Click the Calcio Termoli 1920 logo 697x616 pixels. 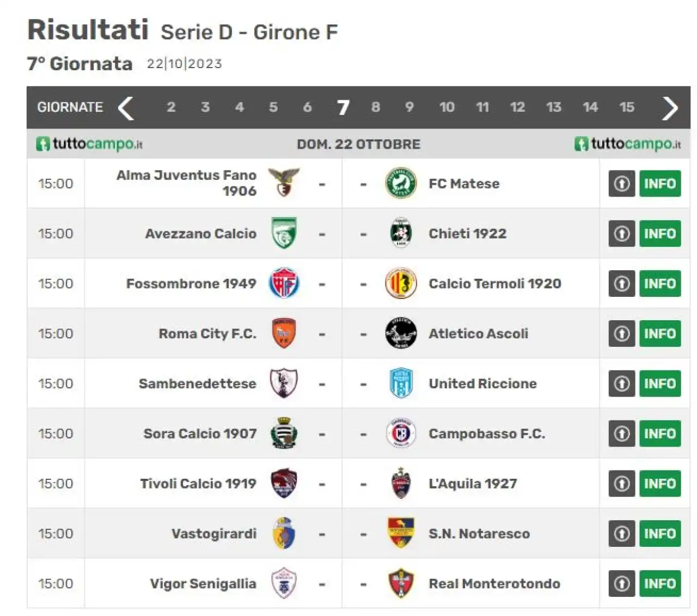(x=401, y=283)
